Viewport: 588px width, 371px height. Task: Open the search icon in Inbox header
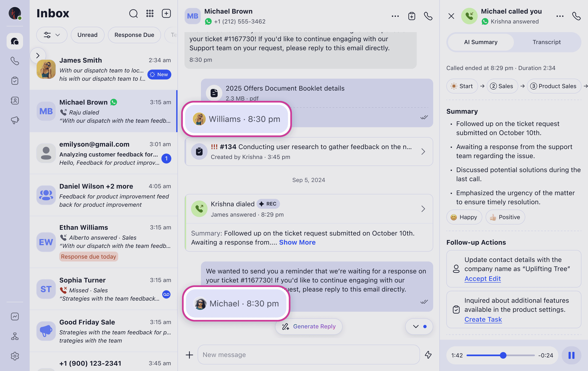(x=133, y=14)
